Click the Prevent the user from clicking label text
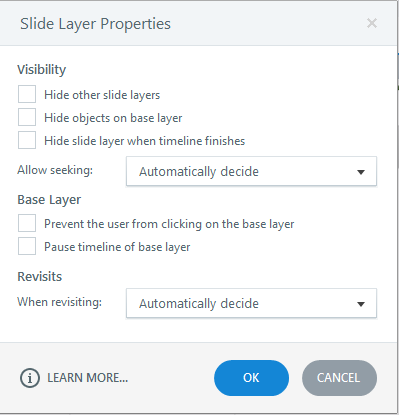399x415 pixels. pos(169,224)
